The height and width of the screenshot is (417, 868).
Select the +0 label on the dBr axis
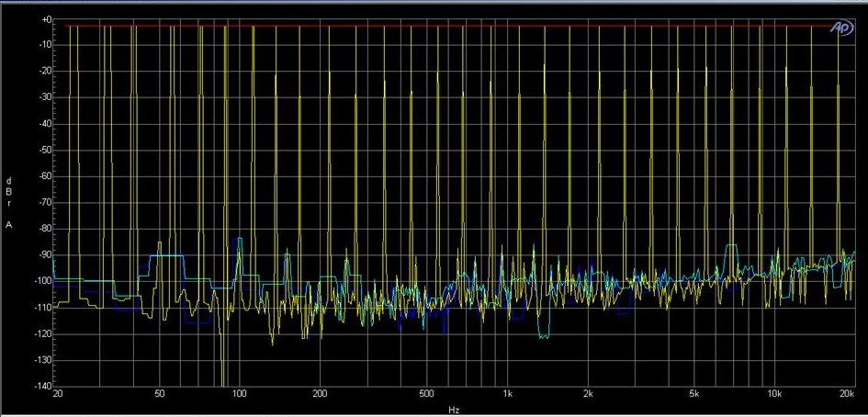click(47, 19)
